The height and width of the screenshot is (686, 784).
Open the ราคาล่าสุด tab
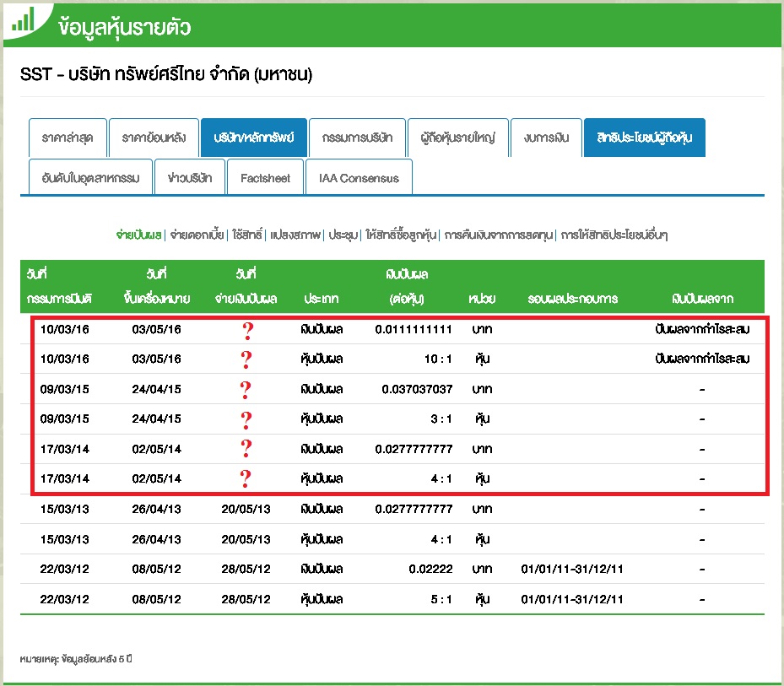point(68,138)
